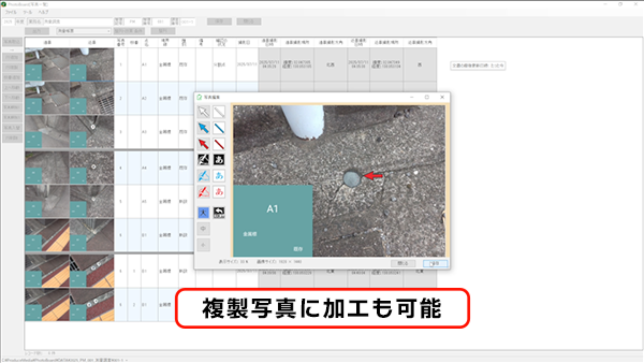Maximize the photo editor dialog
Viewport: 644px width, 363px height.
pos(427,97)
